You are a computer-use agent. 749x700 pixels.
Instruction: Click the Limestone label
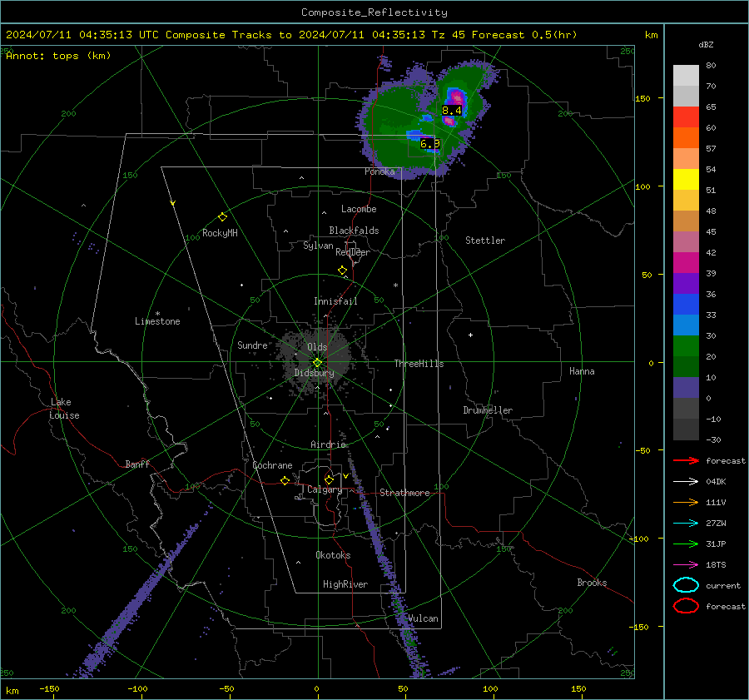click(x=157, y=321)
